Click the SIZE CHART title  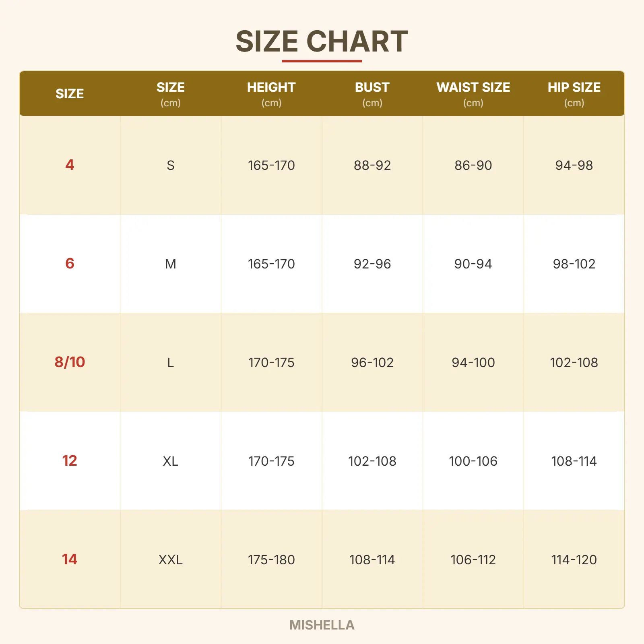322,41
